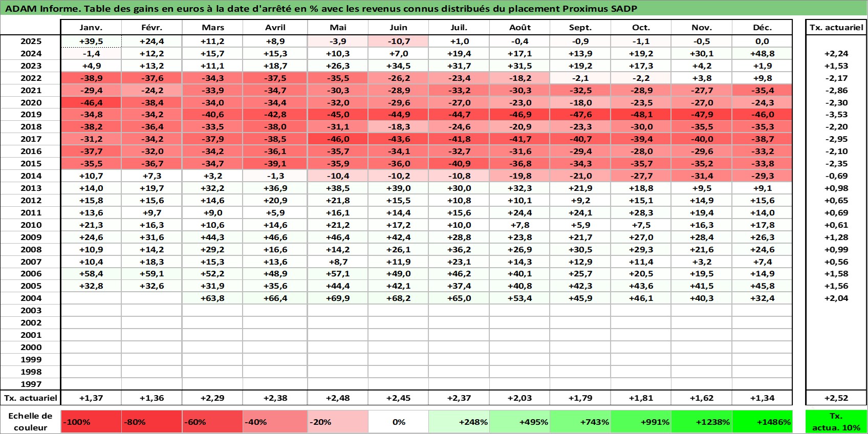
Task: Click June 2023 cell '+34,5'
Action: click(x=398, y=66)
